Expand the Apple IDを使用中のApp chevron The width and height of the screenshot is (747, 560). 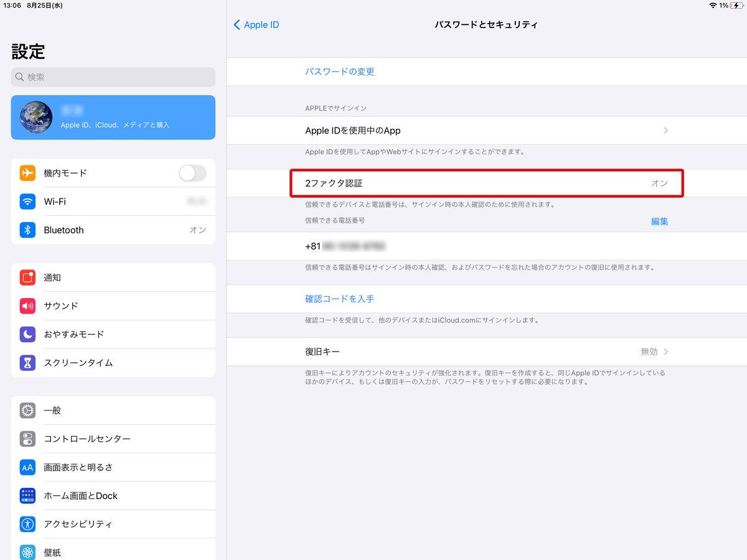click(x=666, y=131)
